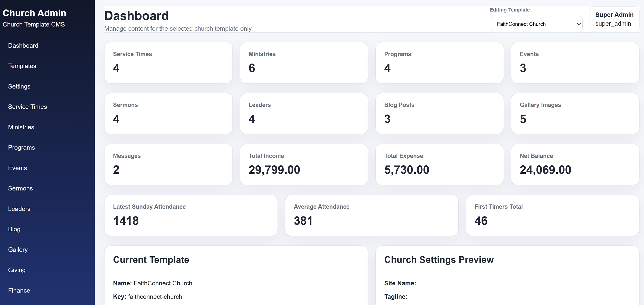Open the Editing Template dropdown

tap(536, 24)
